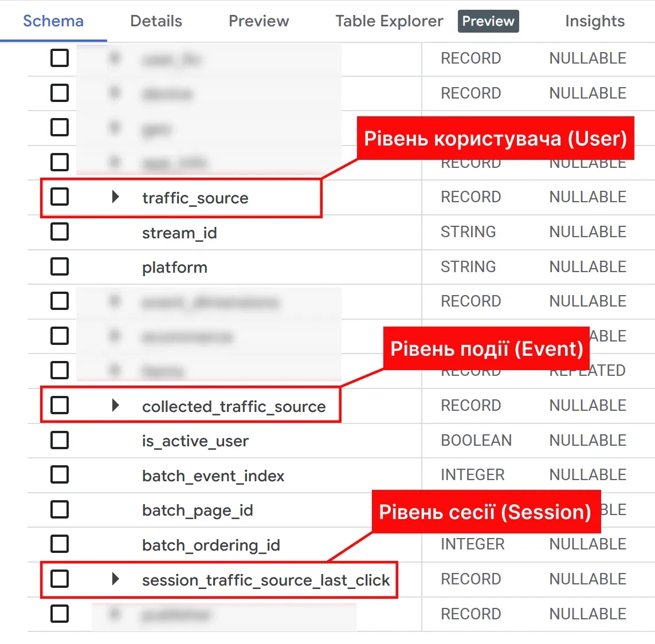Click the batch_event_index field name
The image size is (655, 644).
[213, 476]
